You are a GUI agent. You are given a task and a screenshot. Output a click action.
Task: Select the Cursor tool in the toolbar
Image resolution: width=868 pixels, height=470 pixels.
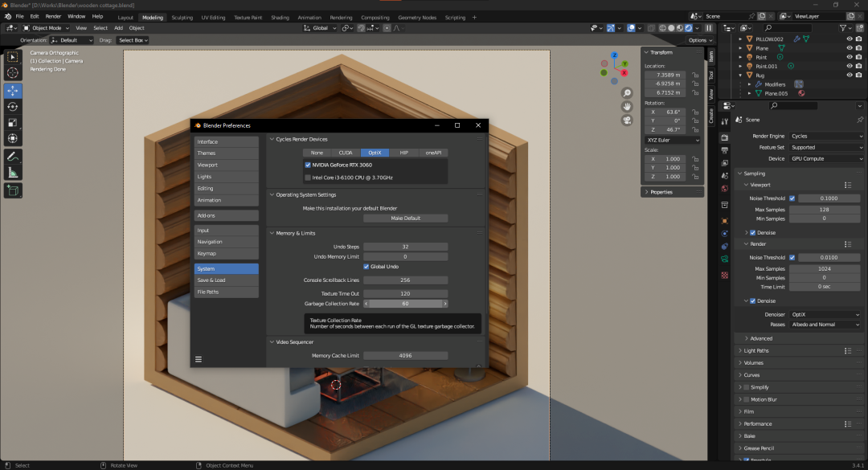point(13,73)
